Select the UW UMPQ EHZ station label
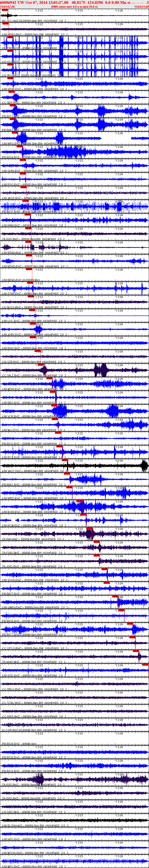Screen dimensions: 149x868 point(35,607)
